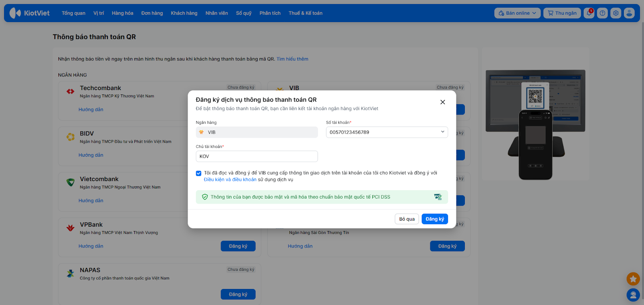This screenshot has height=305, width=644.
Task: Click the Chủ tài khoản input field
Action: (257, 156)
